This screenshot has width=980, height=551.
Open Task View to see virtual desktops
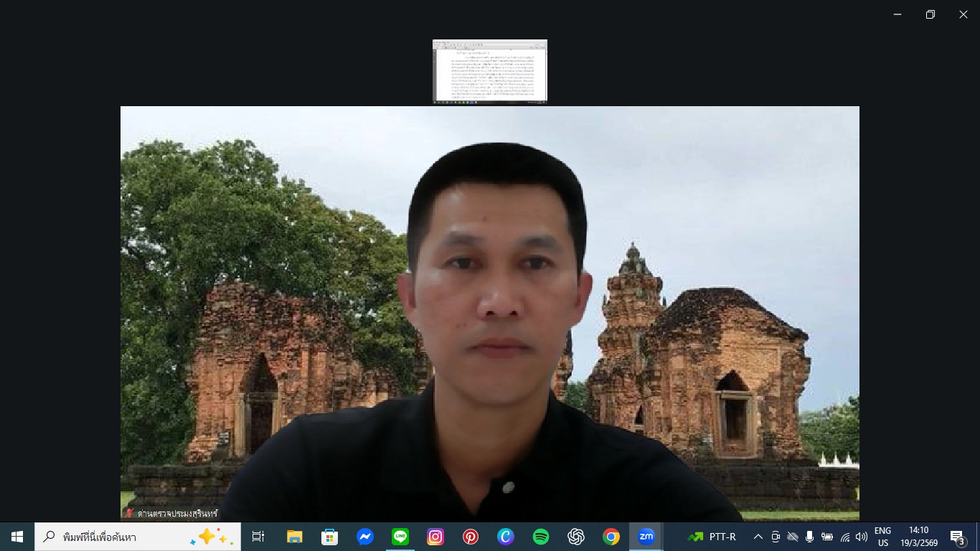[x=258, y=536]
